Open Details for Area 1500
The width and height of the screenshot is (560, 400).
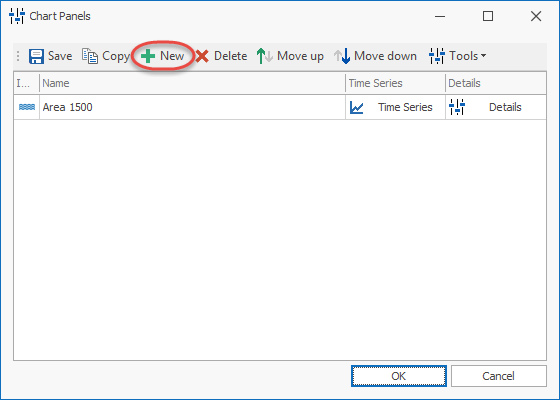496,107
